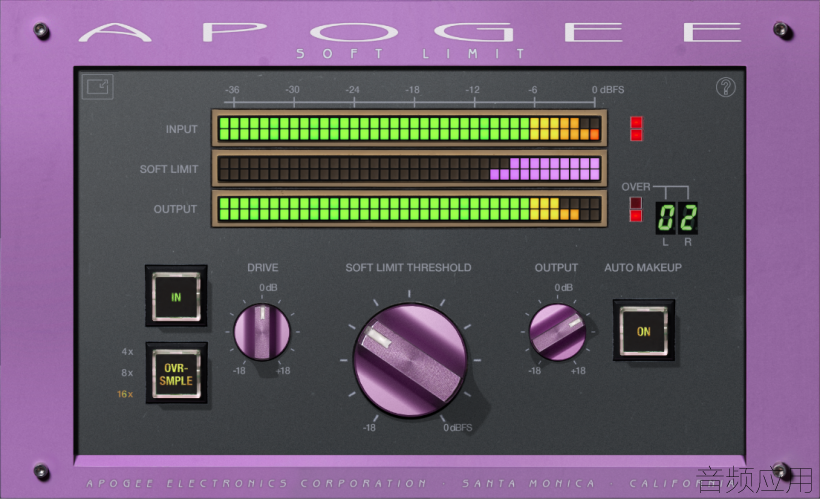The width and height of the screenshot is (820, 499).
Task: Select the 4x oversampling label
Action: tap(127, 351)
